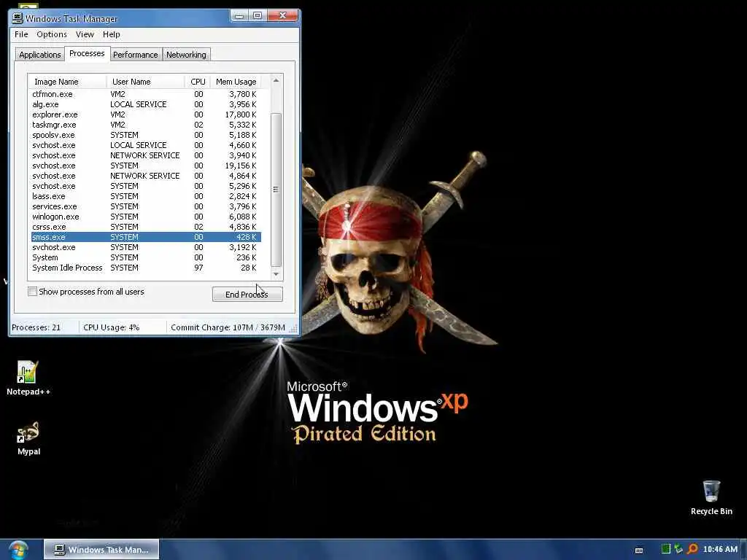This screenshot has width=747, height=560.
Task: Select svchost.exe row using 19,156 K
Action: (146, 166)
